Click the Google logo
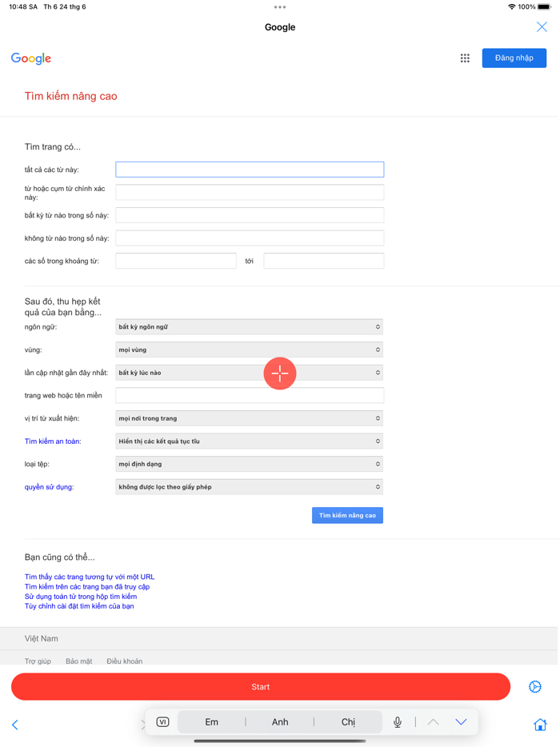 click(x=31, y=58)
